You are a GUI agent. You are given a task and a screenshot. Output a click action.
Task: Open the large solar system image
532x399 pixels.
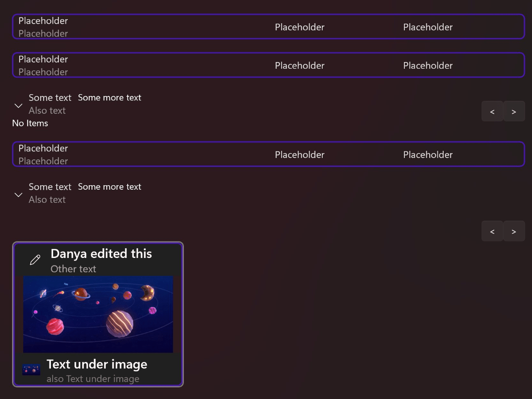click(x=98, y=314)
